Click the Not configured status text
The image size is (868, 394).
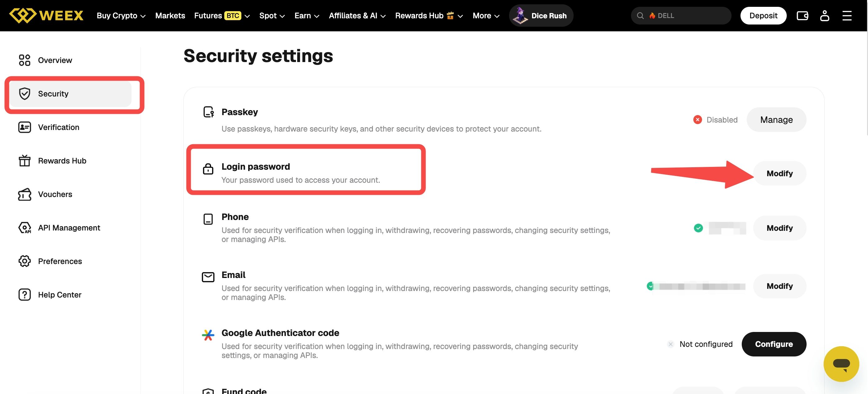pos(706,344)
